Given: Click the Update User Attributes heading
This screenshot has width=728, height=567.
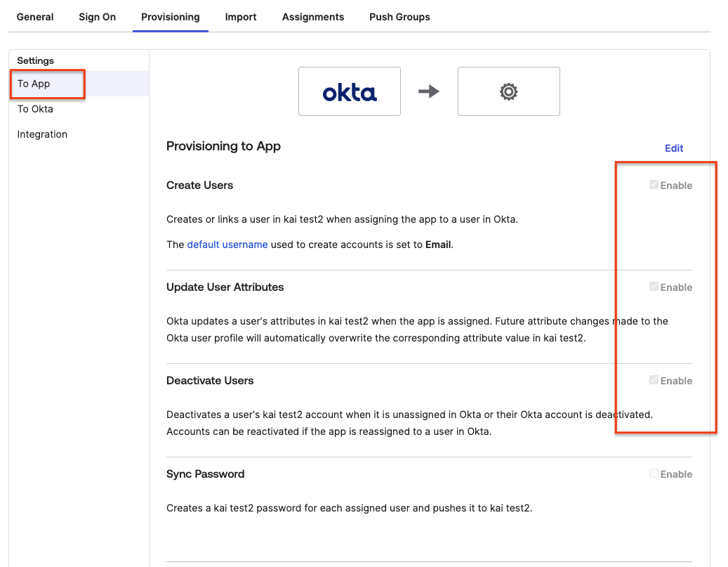Looking at the screenshot, I should 225,287.
